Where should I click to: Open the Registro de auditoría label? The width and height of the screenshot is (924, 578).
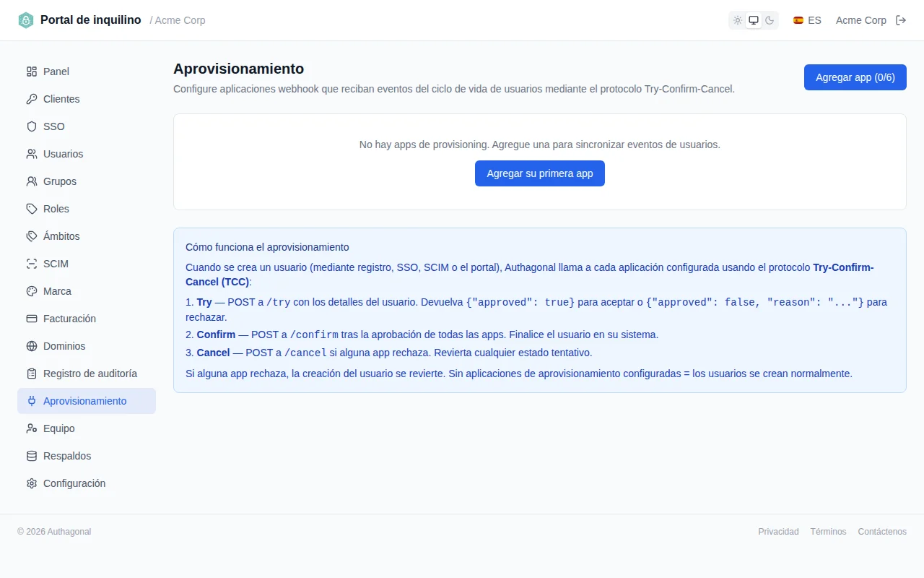90,374
